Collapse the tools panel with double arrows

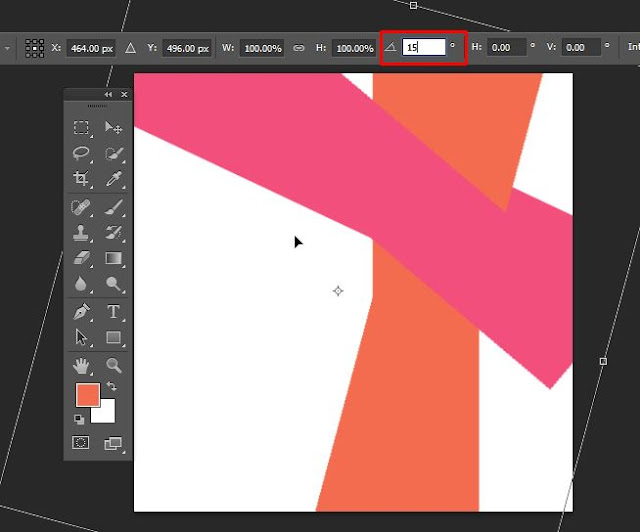(x=108, y=95)
